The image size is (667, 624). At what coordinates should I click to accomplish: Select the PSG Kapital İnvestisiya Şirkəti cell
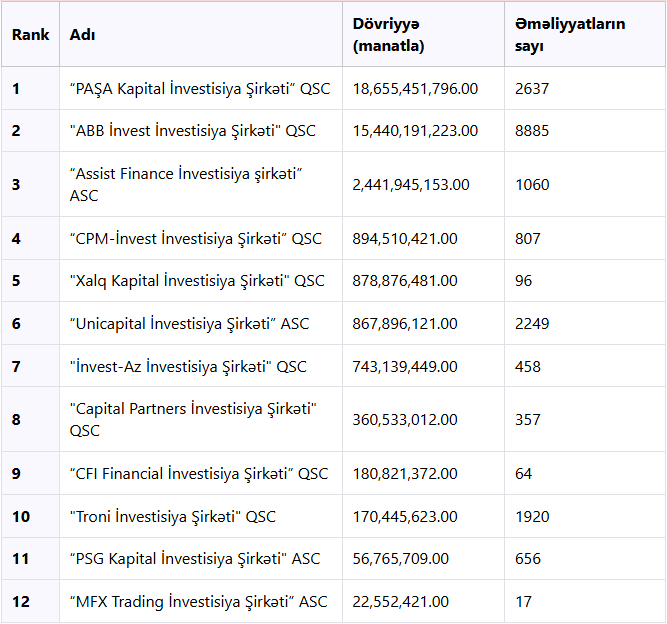pos(195,559)
